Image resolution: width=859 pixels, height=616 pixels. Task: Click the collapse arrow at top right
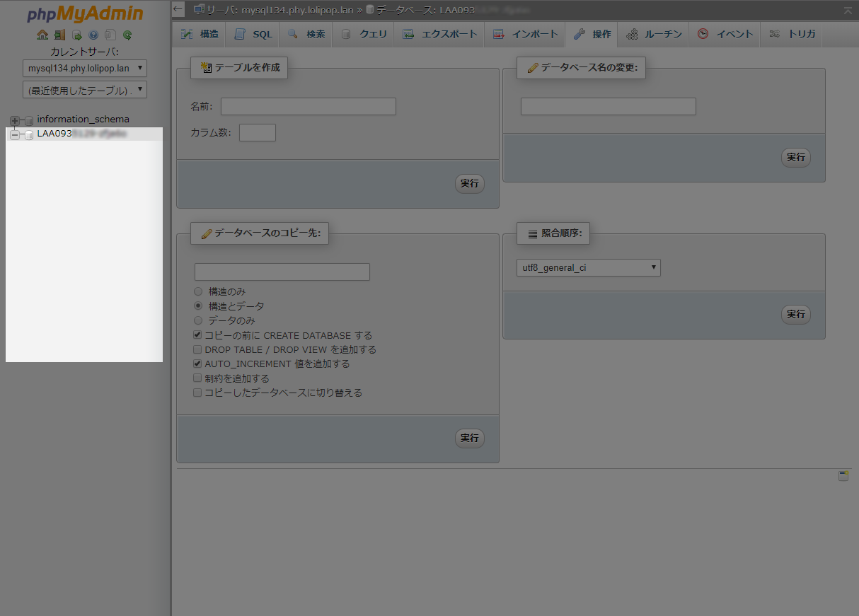[847, 11]
